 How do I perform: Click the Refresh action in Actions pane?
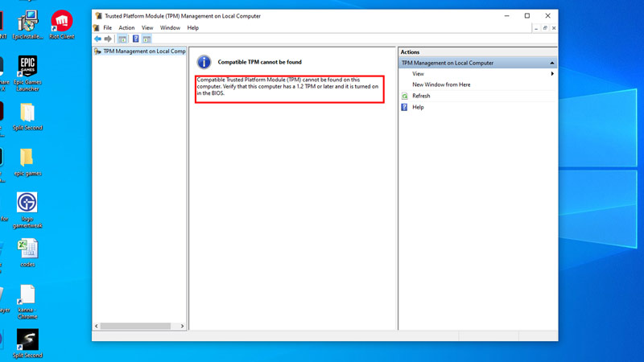click(421, 96)
